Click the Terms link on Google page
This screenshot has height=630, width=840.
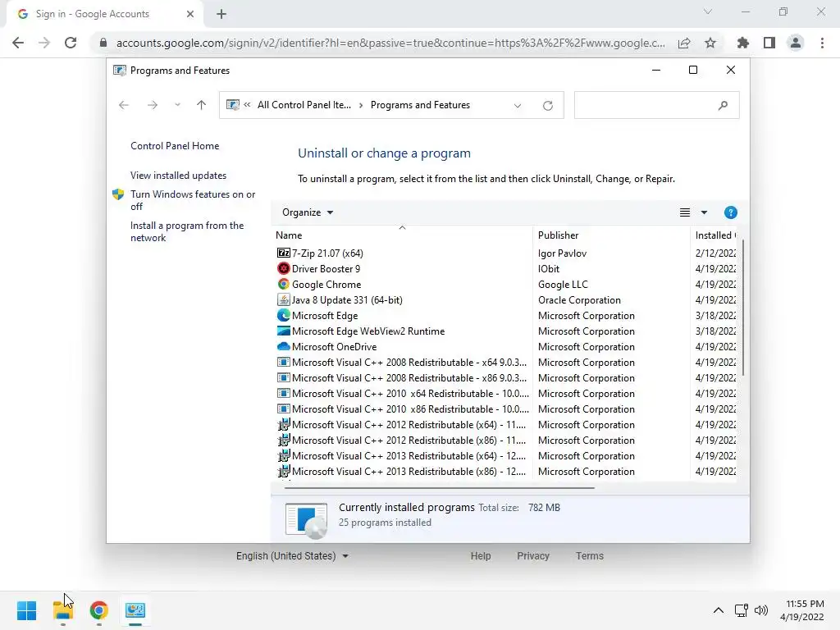coord(590,556)
